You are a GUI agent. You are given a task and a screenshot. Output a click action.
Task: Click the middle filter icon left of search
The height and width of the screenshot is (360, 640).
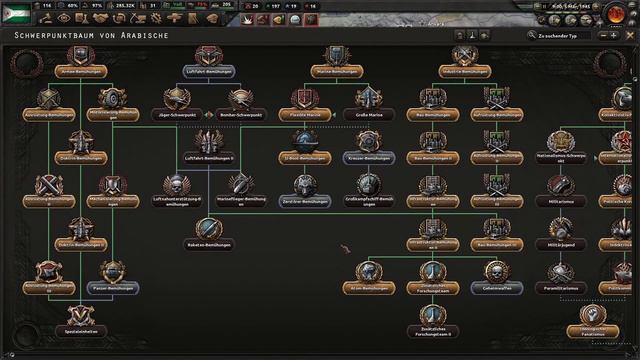[x=472, y=36]
